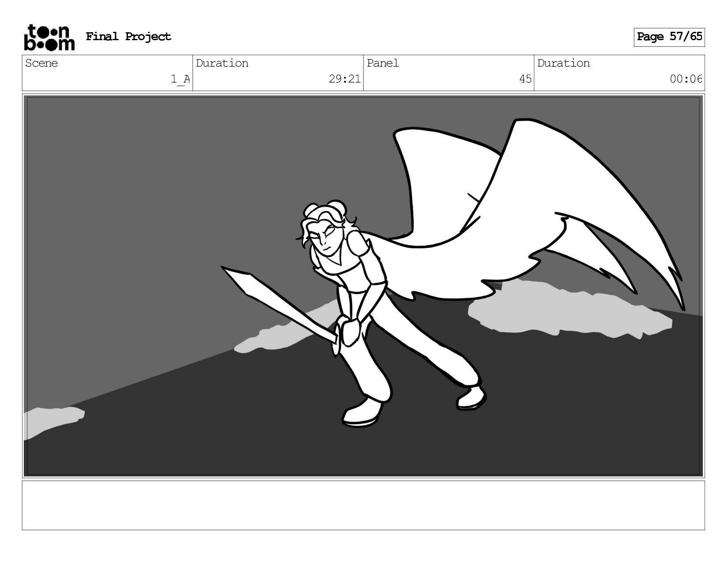Click the 'Duration' label next to Scene

pyautogui.click(x=222, y=63)
